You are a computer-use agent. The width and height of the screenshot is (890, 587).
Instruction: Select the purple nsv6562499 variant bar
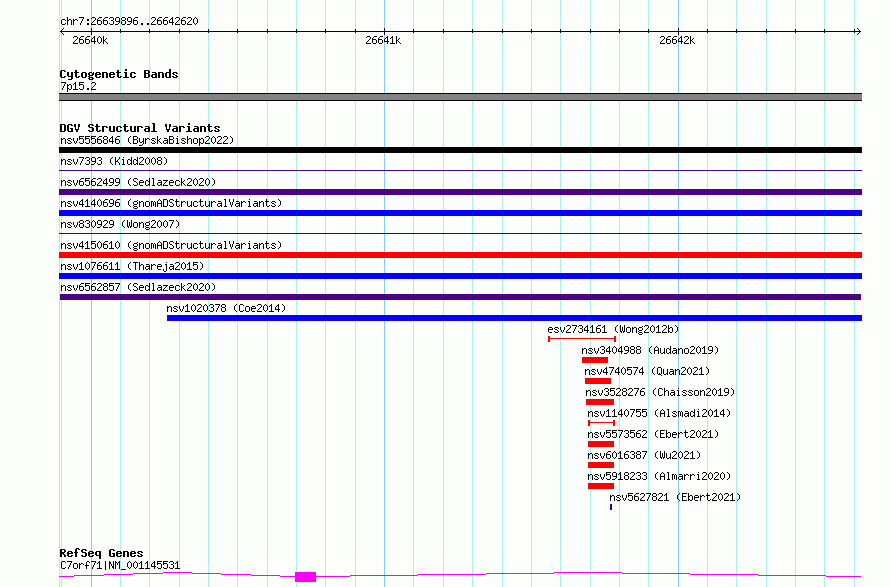(460, 192)
